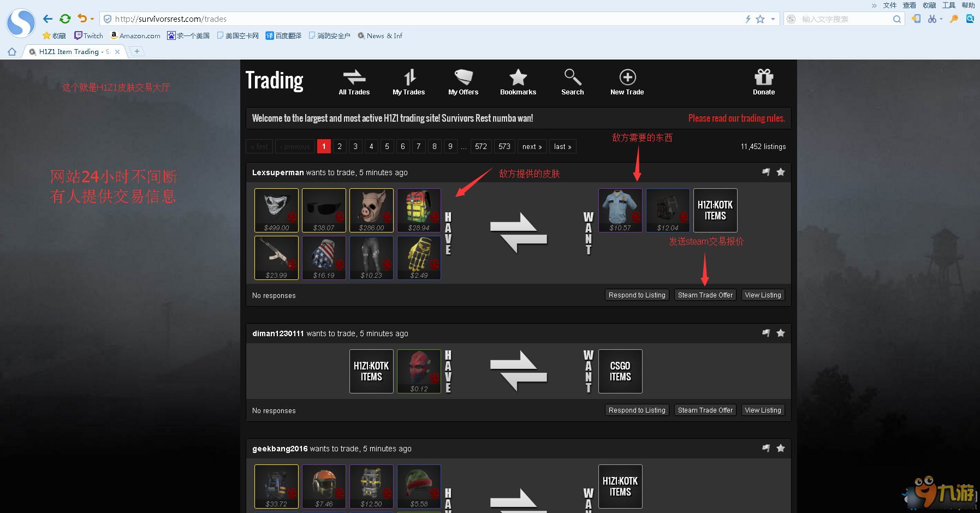This screenshot has width=980, height=513.
Task: Open the 百度翻译 bookmark
Action: click(283, 36)
